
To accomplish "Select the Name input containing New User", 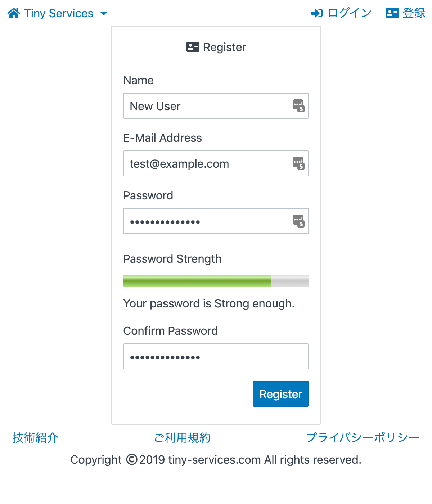I will 216,106.
